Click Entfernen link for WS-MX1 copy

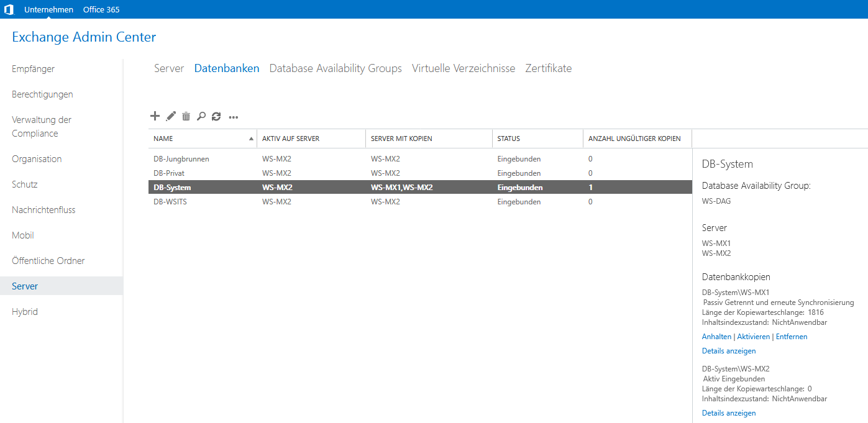pos(792,337)
